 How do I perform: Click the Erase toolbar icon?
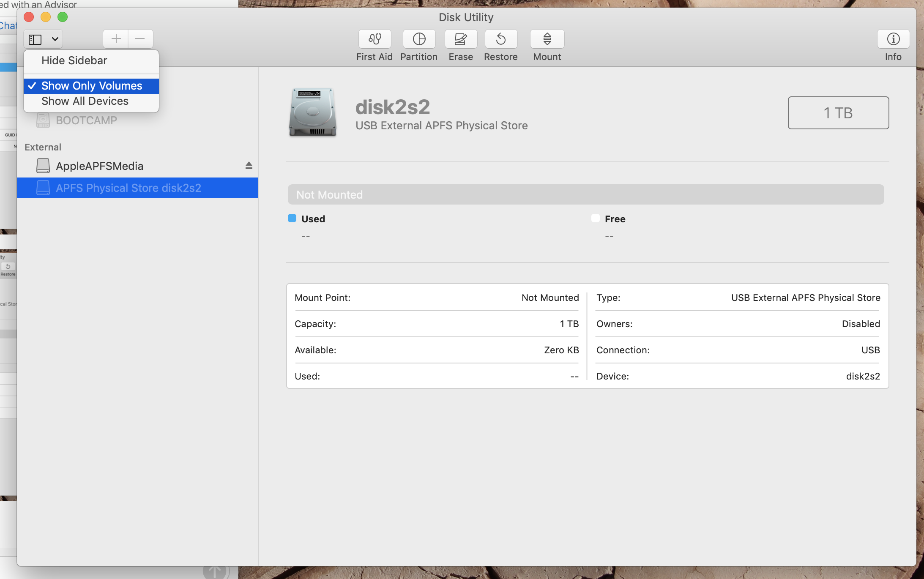(x=460, y=39)
